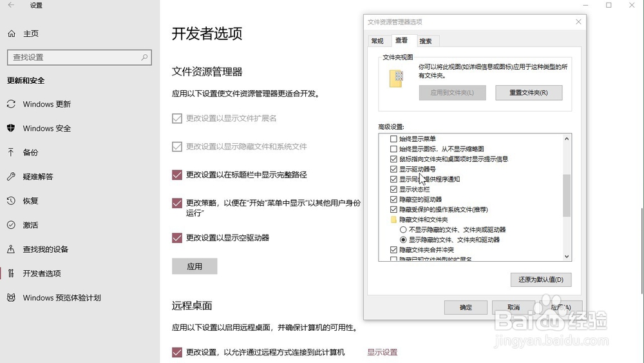Click the Windows 预览体验计划 sidebar label
This screenshot has height=363, width=644.
62,298
